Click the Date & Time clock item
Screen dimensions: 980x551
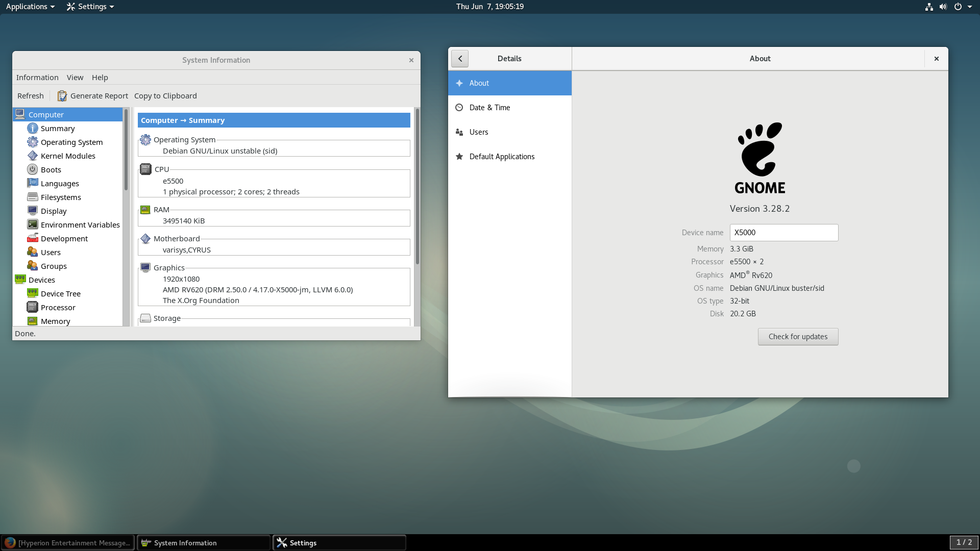click(x=489, y=108)
